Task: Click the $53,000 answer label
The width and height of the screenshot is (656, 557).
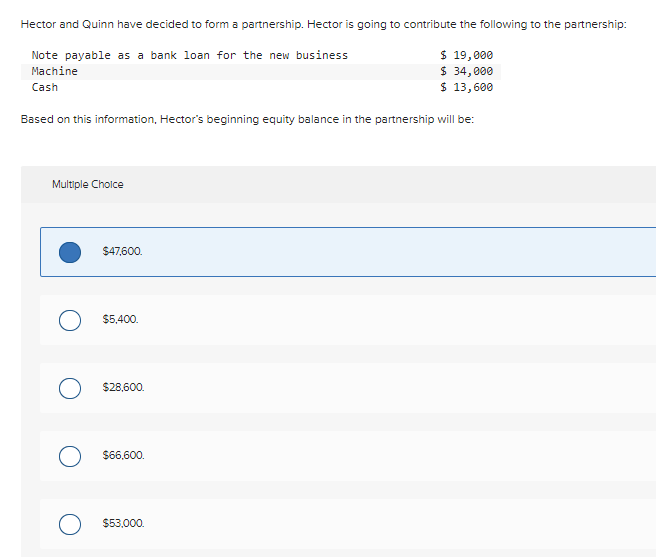Action: tap(123, 524)
